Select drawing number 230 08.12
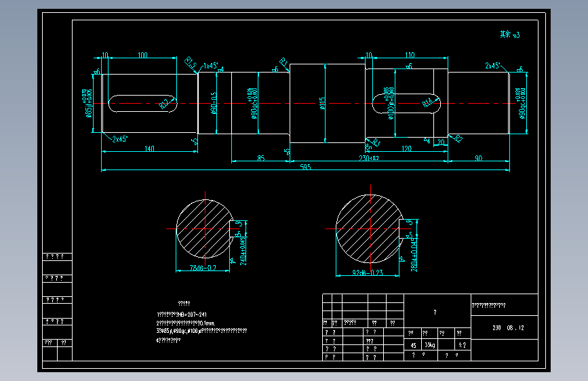This screenshot has height=381, width=588. pos(508,327)
